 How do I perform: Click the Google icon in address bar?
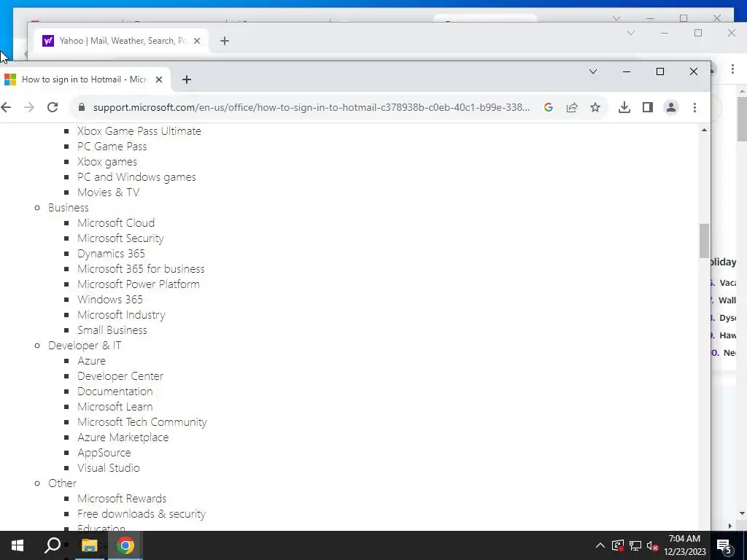(549, 107)
